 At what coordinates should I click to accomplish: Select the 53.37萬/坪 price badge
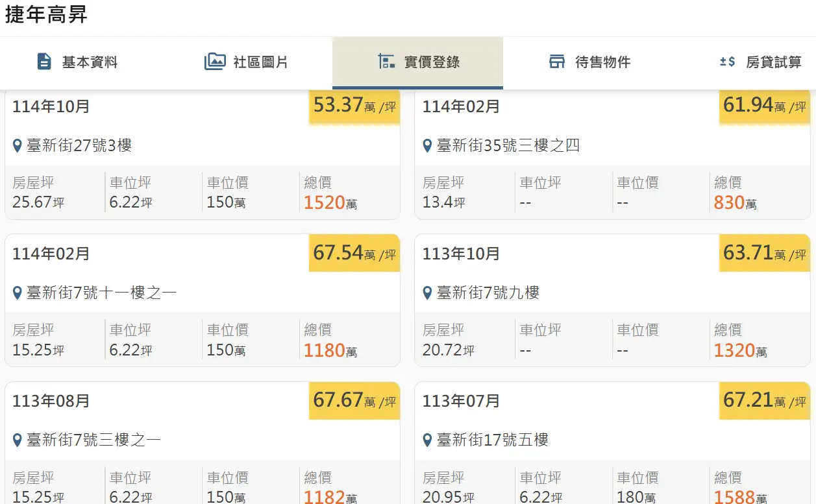pyautogui.click(x=354, y=106)
